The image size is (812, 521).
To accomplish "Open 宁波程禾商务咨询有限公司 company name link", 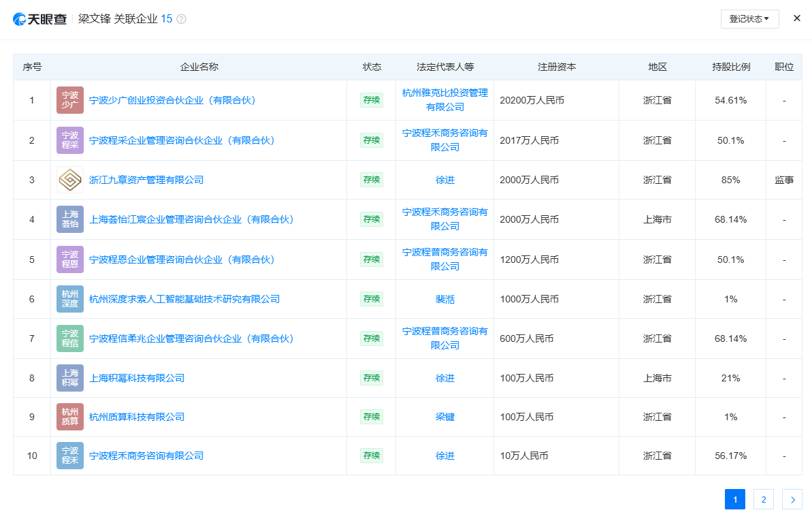I will click(146, 456).
